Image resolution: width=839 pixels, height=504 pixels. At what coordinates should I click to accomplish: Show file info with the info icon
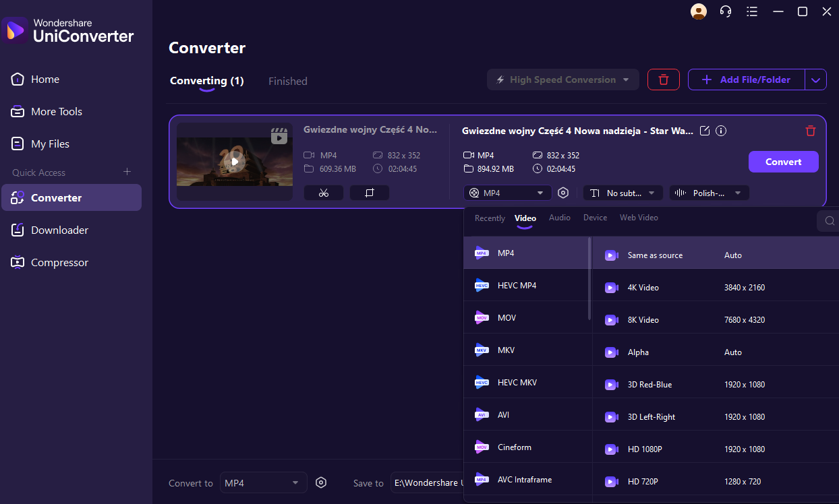(x=721, y=131)
